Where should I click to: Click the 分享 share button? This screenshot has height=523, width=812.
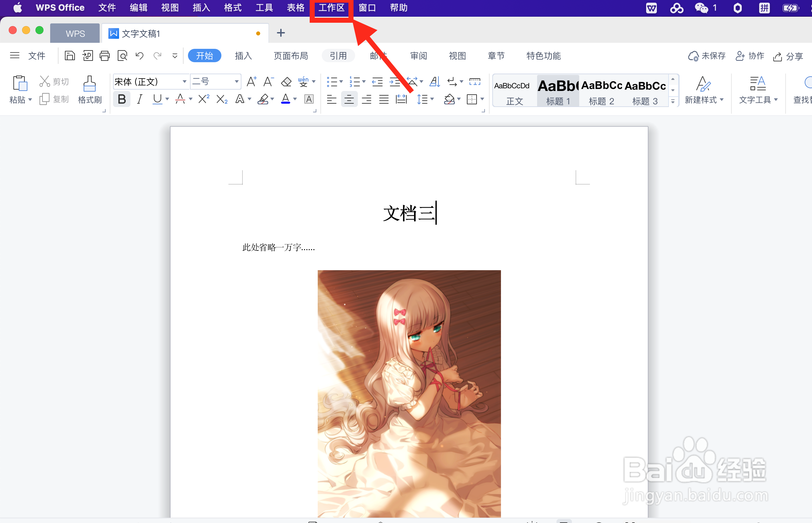click(788, 56)
